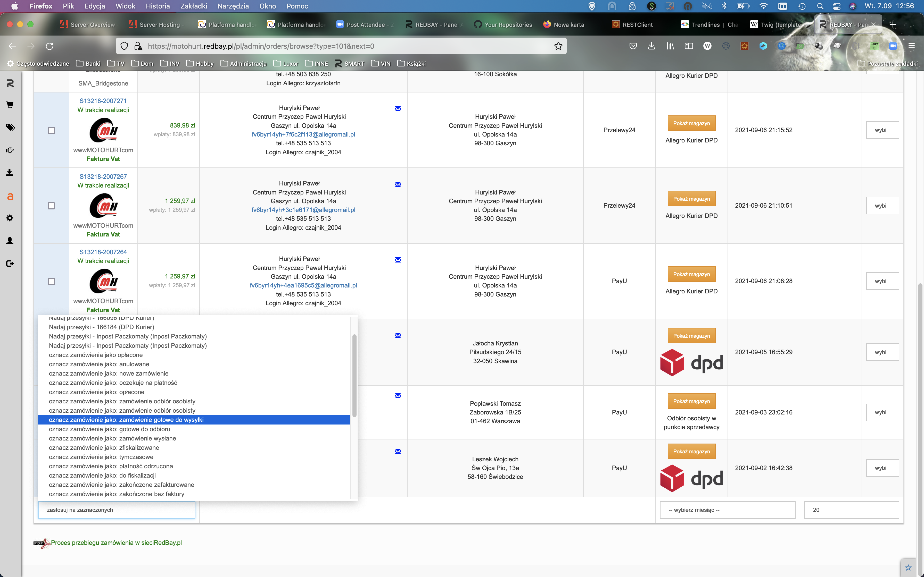The height and width of the screenshot is (577, 924).
Task: Bookmark this page with the star icon
Action: tap(558, 46)
